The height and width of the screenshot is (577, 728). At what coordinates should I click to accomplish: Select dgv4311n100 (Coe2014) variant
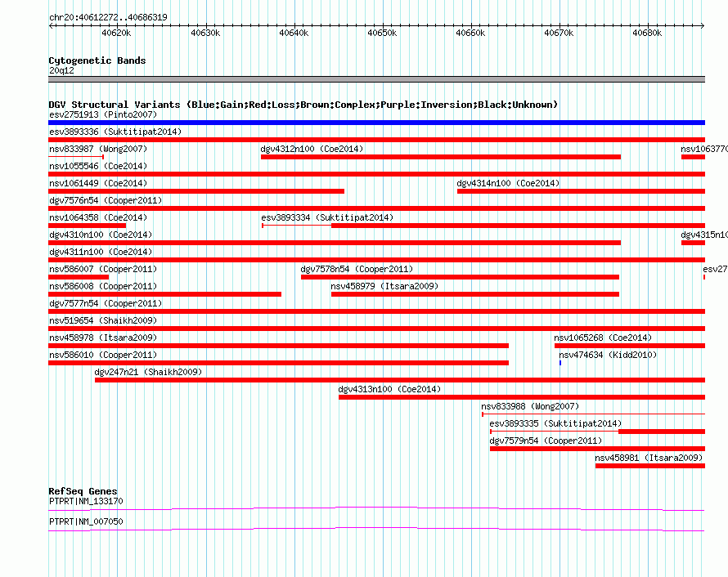101,252
